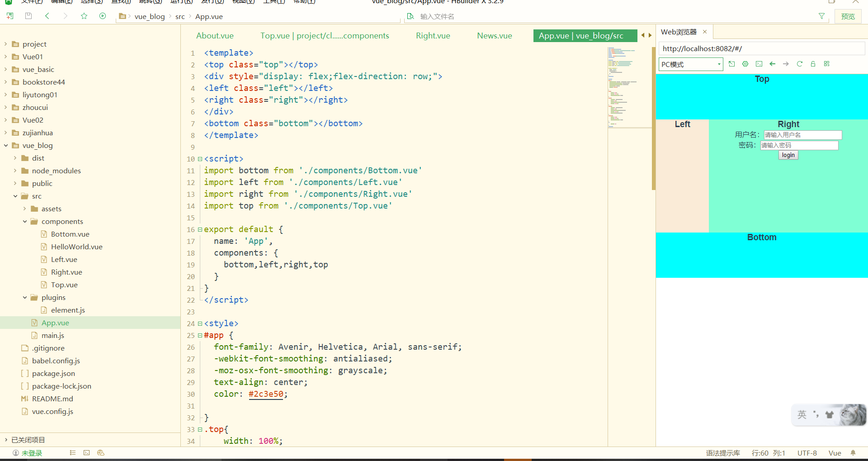Switch to the Right.vue tab
The height and width of the screenshot is (461, 868).
[433, 36]
